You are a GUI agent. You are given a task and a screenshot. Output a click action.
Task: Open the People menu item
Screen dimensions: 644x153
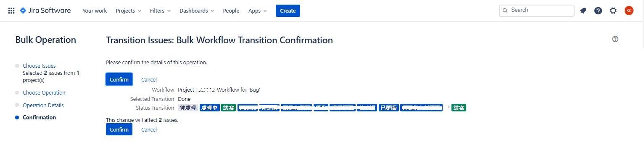click(231, 11)
